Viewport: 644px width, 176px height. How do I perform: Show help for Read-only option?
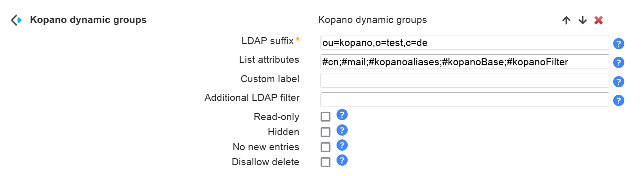pos(342,115)
